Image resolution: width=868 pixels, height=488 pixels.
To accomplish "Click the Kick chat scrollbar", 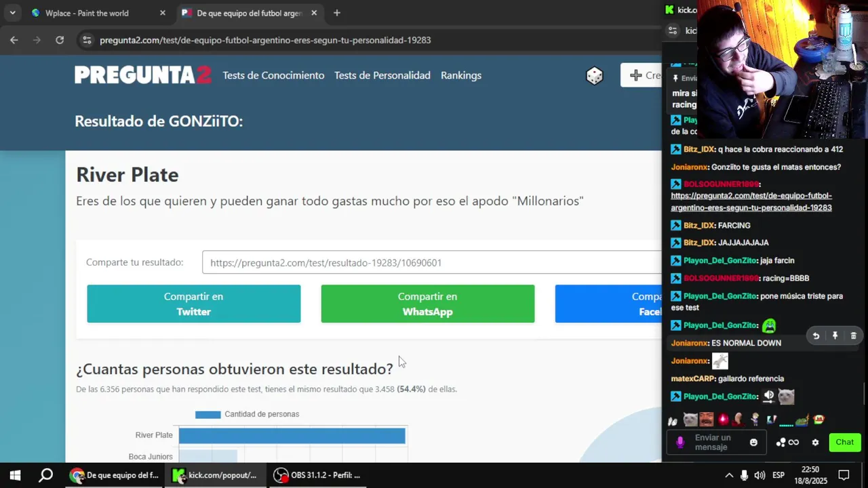I will [x=864, y=393].
